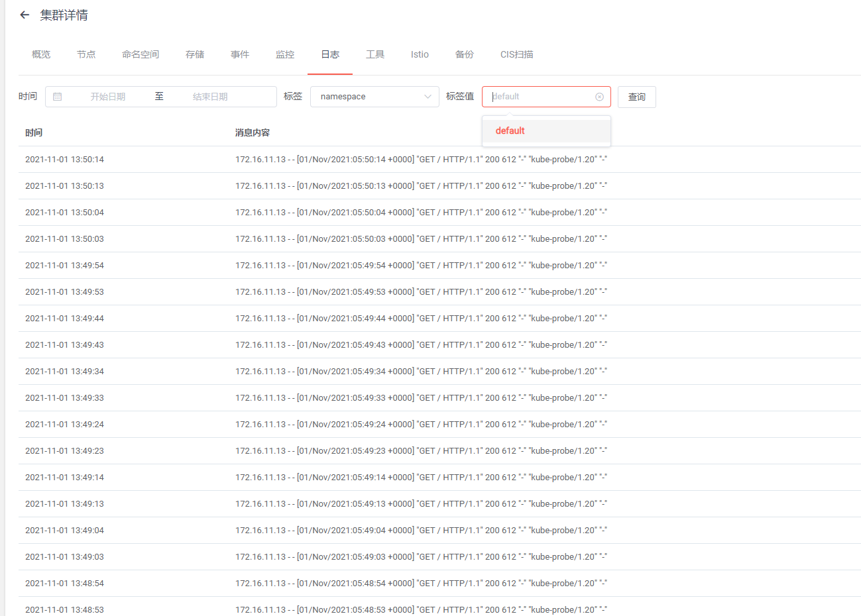Select the 备份 tab
The width and height of the screenshot is (861, 616).
(x=464, y=54)
